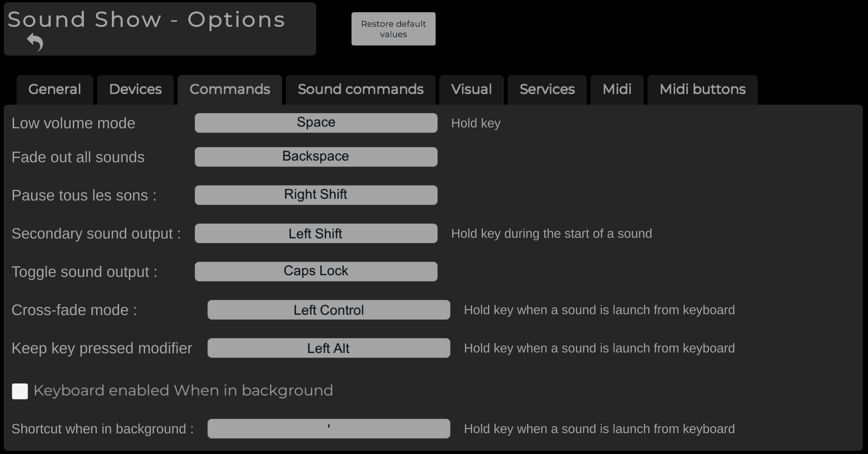Edit Left Control cross-fade key binding

pos(329,310)
